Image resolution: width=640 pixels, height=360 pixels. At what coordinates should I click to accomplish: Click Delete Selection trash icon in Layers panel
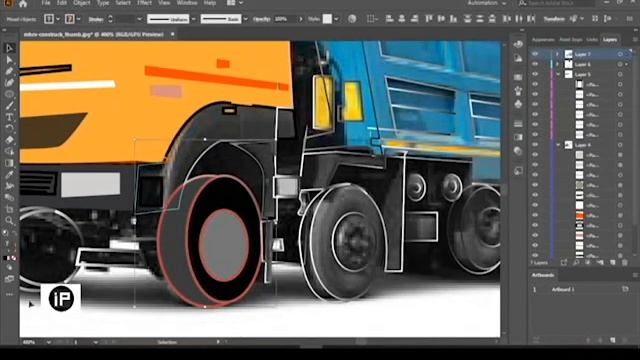pyautogui.click(x=624, y=262)
